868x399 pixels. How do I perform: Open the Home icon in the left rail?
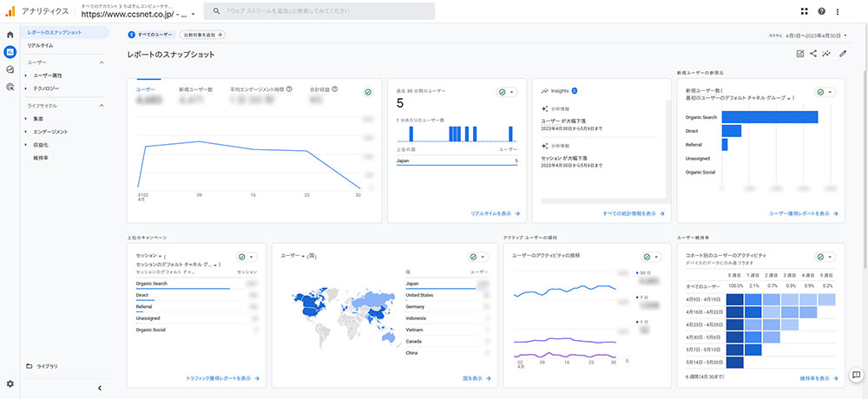click(10, 35)
